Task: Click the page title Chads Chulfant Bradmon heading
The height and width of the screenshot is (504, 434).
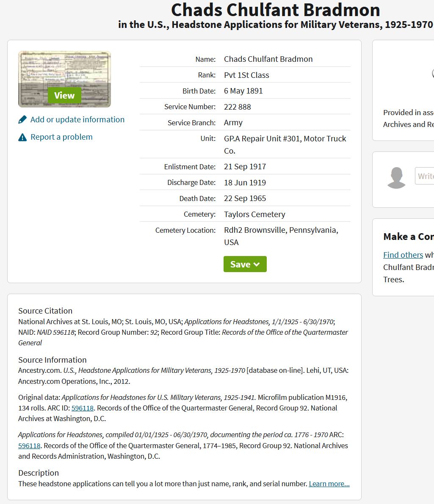Action: (x=275, y=10)
